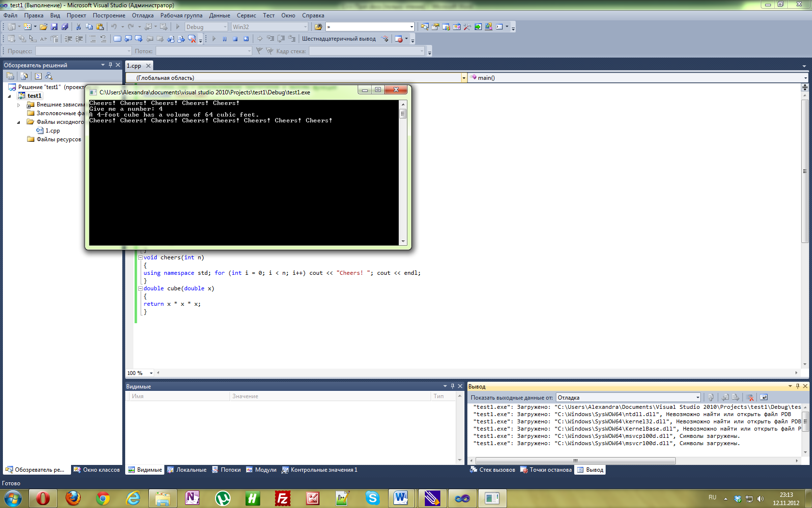This screenshot has height=508, width=812.
Task: Click the Restart debugging icon
Action: (246, 39)
